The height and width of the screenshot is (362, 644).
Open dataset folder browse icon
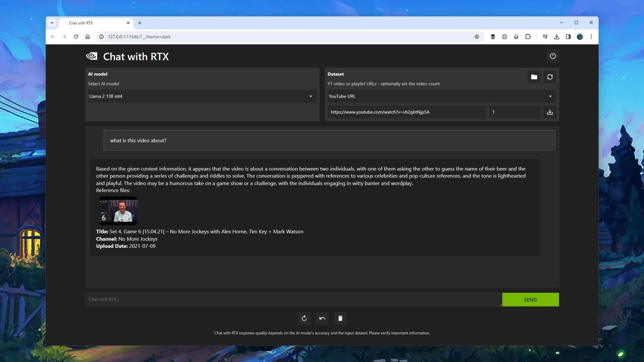534,77
